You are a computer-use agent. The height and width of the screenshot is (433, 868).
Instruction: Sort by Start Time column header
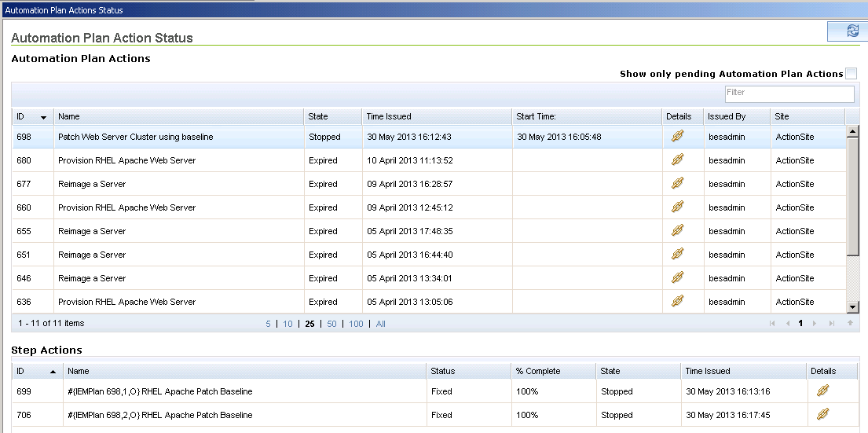(588, 116)
